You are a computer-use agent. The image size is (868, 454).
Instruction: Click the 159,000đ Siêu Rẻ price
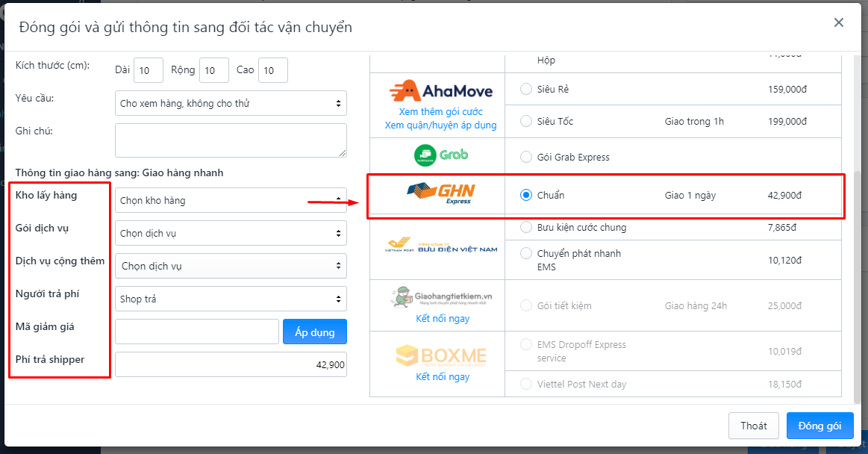[x=787, y=89]
